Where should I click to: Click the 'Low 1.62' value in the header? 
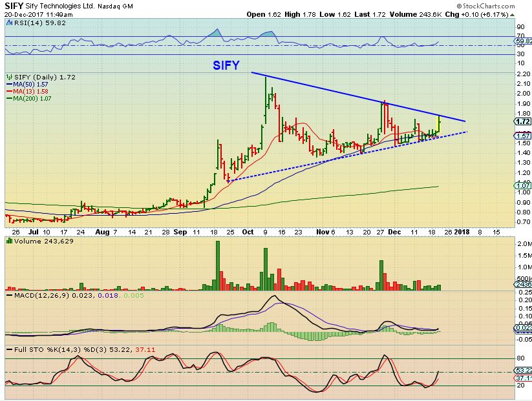[x=335, y=15]
